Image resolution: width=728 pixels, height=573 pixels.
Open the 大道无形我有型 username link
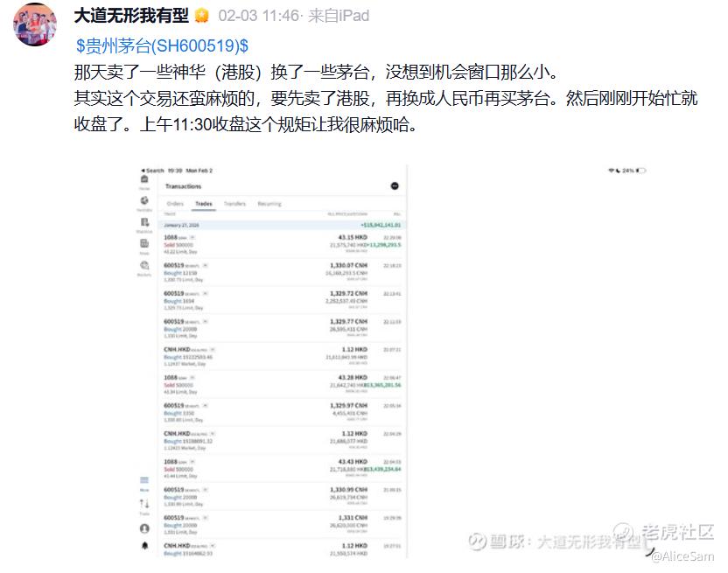(x=131, y=16)
